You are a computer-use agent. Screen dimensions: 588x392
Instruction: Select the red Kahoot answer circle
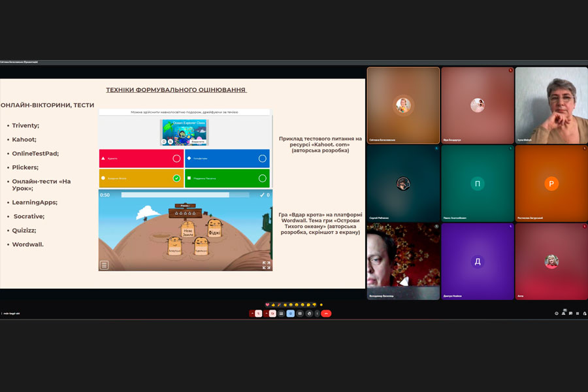176,158
